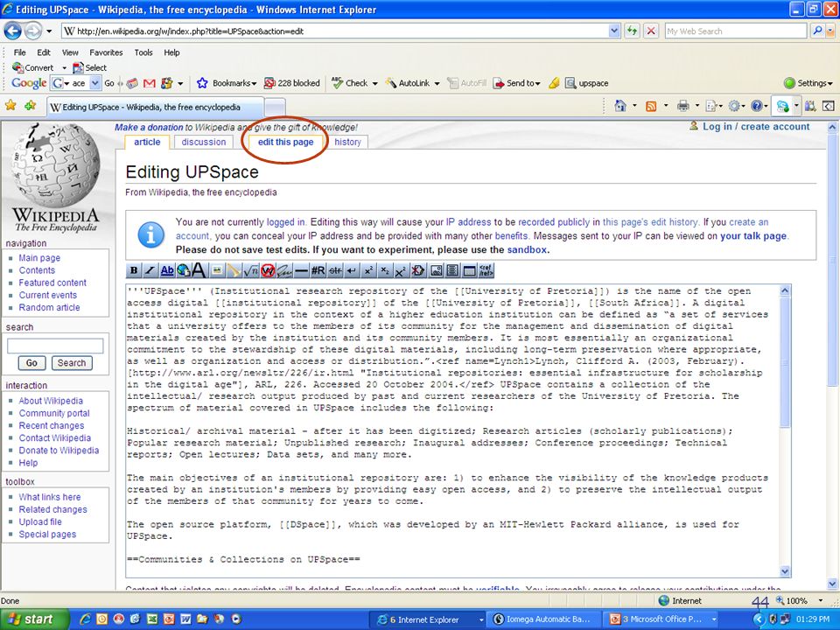Expand the Check spelling dropdown arrow
This screenshot has height=630, width=840.
(375, 84)
